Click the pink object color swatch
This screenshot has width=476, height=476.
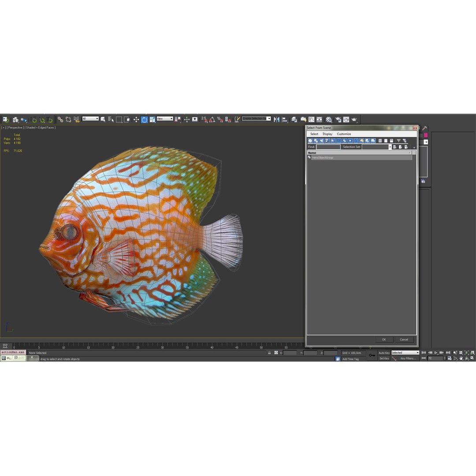[x=426, y=135]
